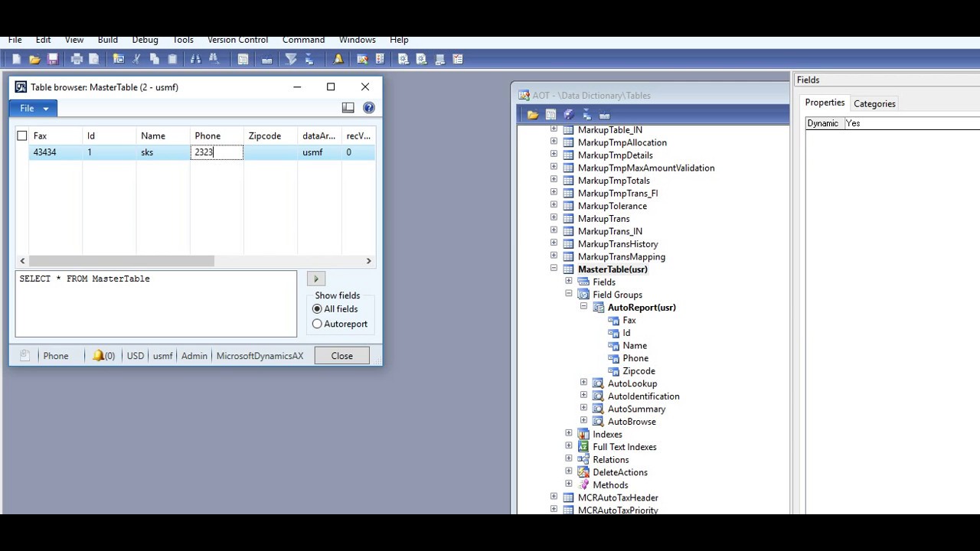This screenshot has height=551, width=980.
Task: Select the Fax field in AutoReport
Action: click(x=629, y=320)
